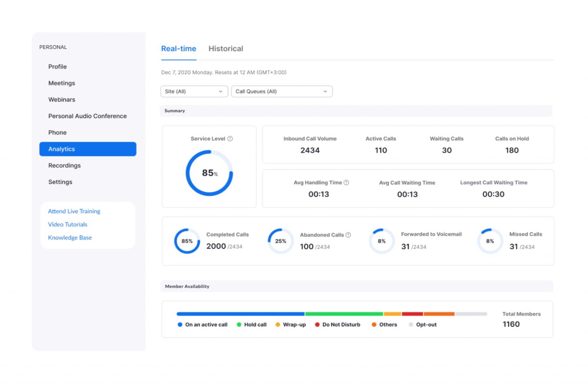
Task: Open the Site (All) dropdown
Action: coord(194,91)
